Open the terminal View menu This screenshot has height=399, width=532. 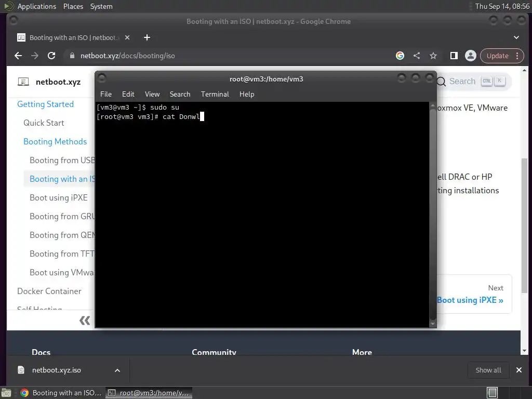point(152,94)
